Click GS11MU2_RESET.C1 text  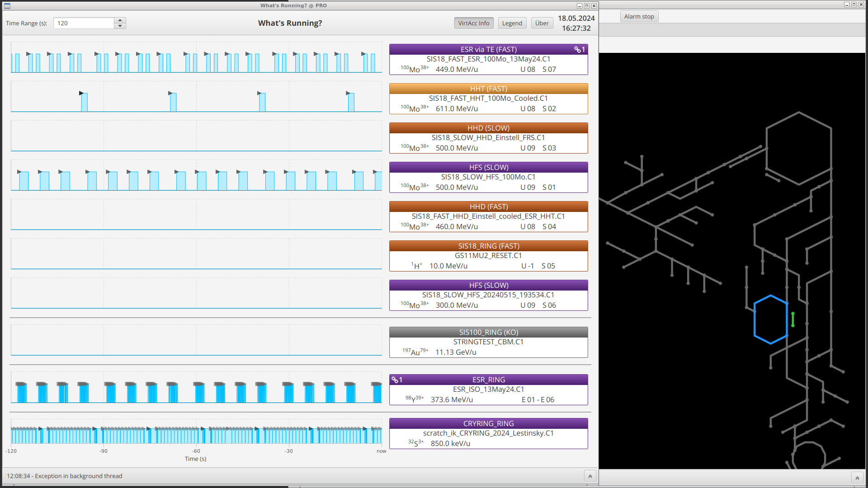[x=488, y=255]
